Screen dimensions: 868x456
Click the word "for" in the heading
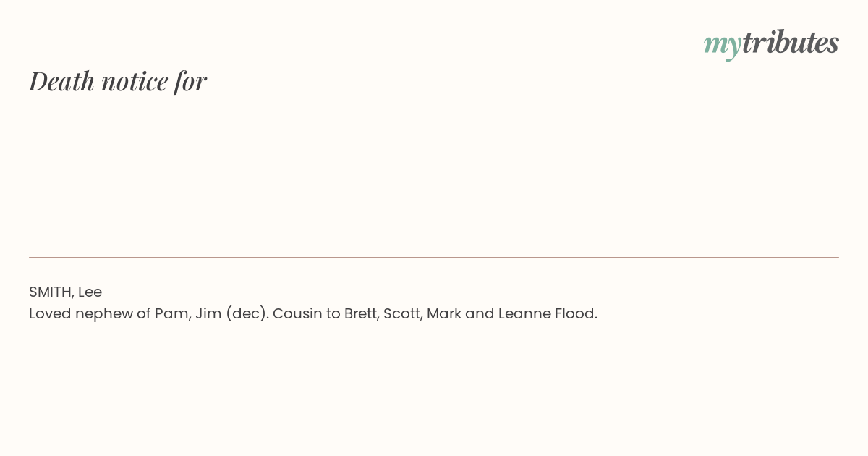click(x=190, y=82)
